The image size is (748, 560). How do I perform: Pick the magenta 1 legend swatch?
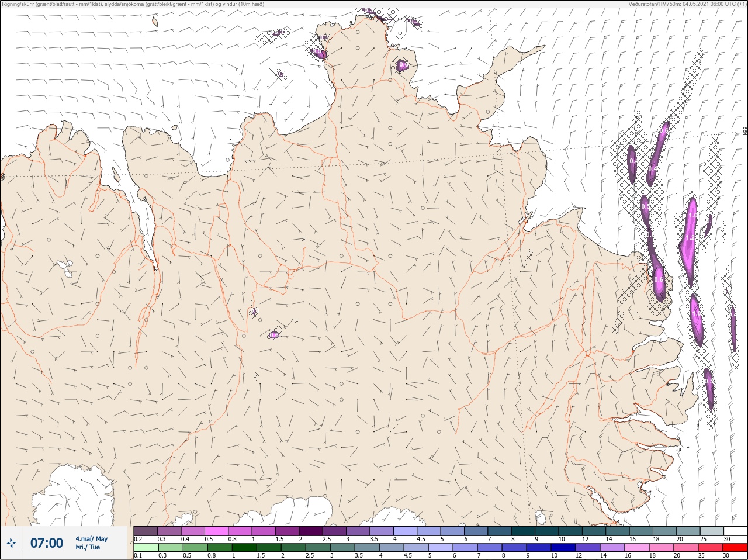pyautogui.click(x=264, y=531)
